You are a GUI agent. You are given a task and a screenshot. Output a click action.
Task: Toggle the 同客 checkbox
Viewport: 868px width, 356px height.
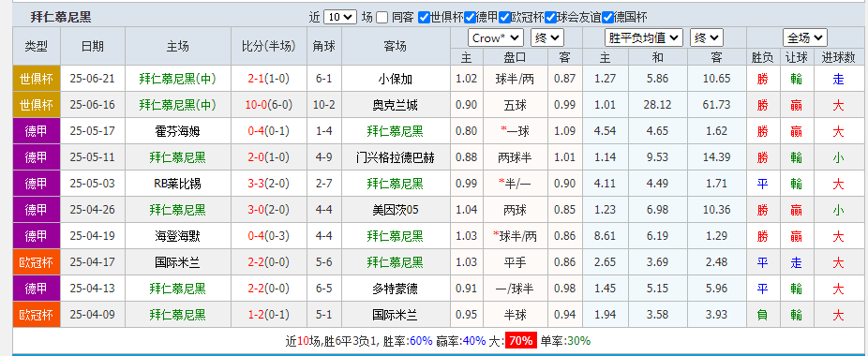click(x=382, y=17)
